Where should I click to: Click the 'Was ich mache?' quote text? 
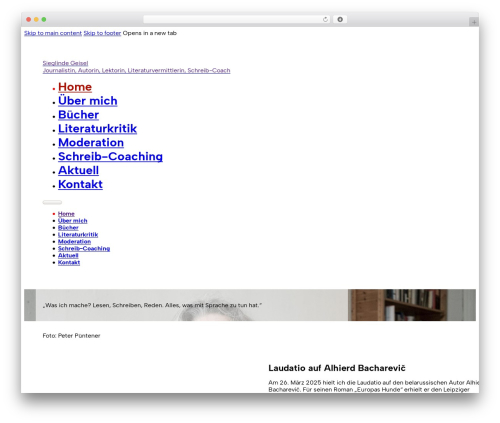coord(152,305)
